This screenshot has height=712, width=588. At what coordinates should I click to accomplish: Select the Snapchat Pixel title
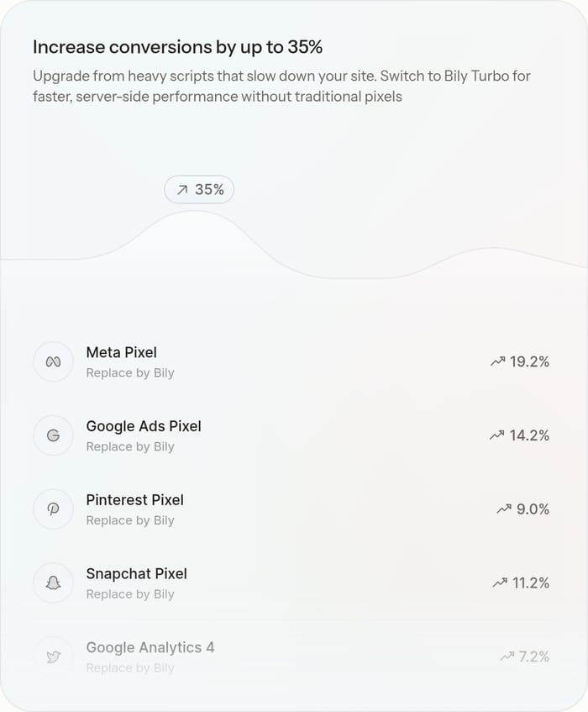click(x=137, y=573)
